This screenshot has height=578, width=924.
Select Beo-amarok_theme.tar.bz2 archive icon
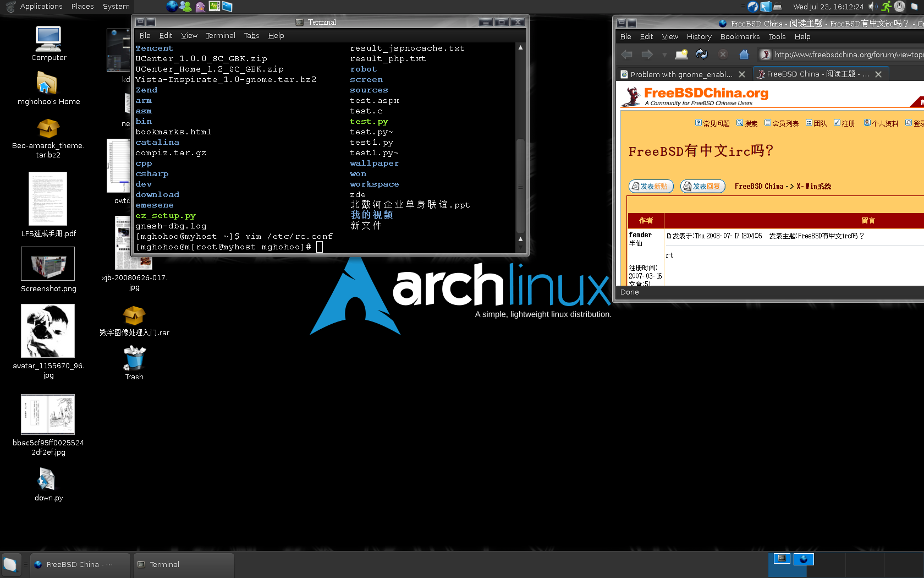(48, 139)
